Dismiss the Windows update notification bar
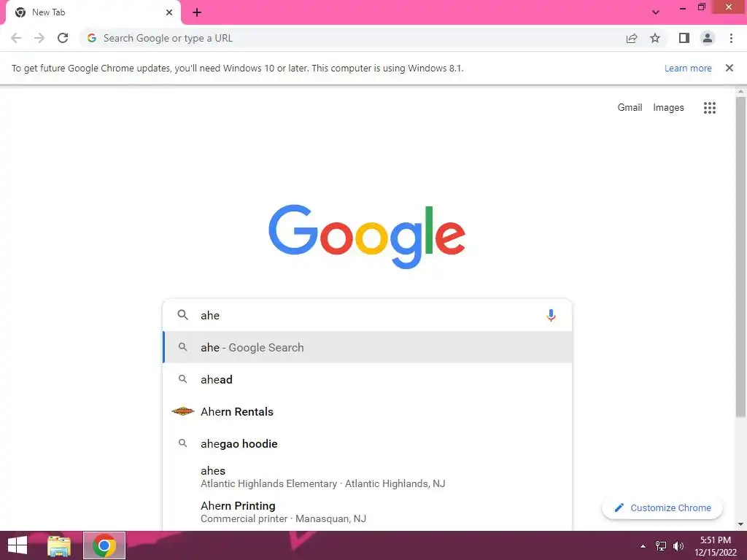The width and height of the screenshot is (747, 560). [729, 68]
